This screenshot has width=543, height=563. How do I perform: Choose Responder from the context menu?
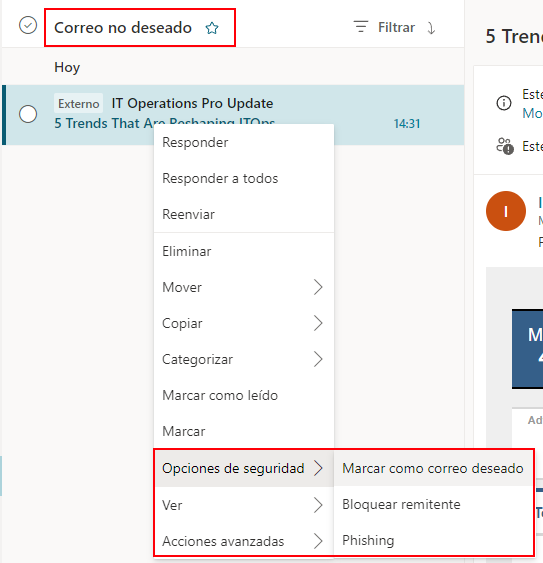coord(244,143)
